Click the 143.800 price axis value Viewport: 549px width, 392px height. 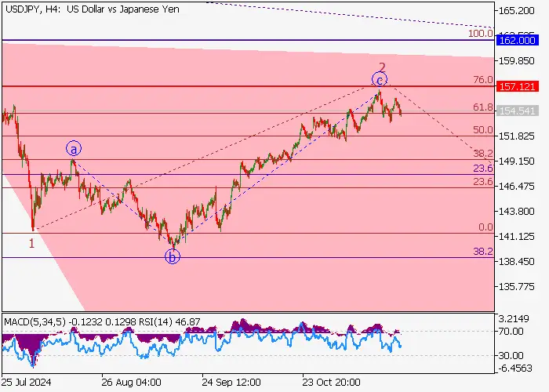[517, 212]
